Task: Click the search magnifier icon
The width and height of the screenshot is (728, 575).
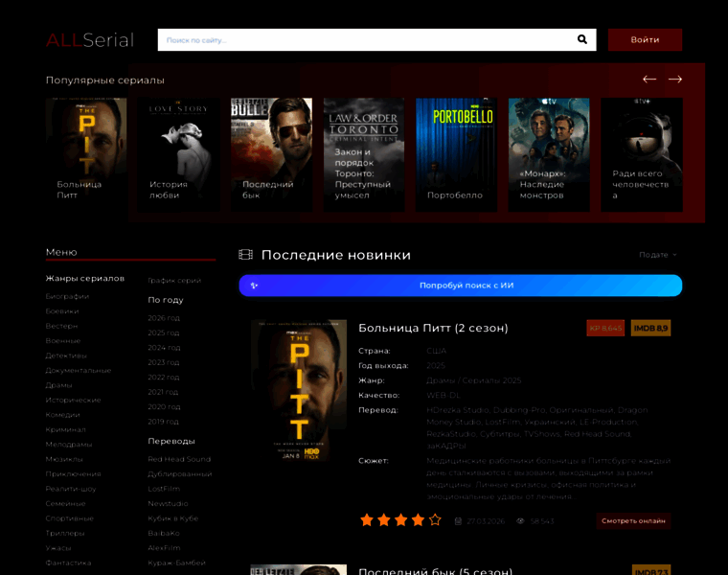Action: [x=581, y=39]
